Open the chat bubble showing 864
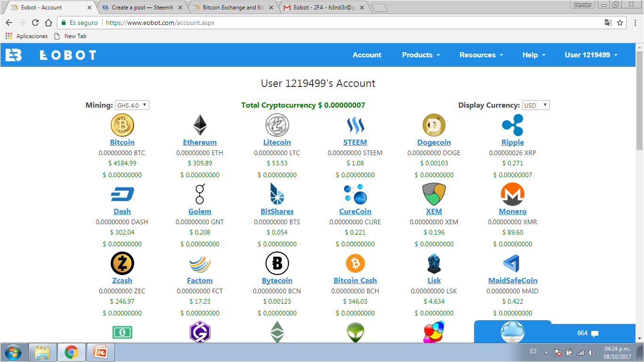The height and width of the screenshot is (362, 644). [588, 333]
